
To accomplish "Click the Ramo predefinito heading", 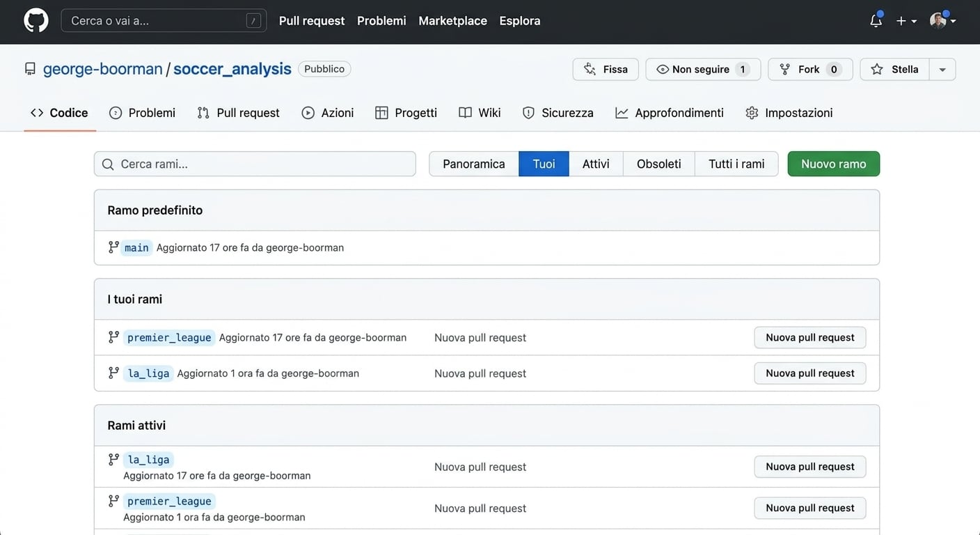I will point(155,210).
